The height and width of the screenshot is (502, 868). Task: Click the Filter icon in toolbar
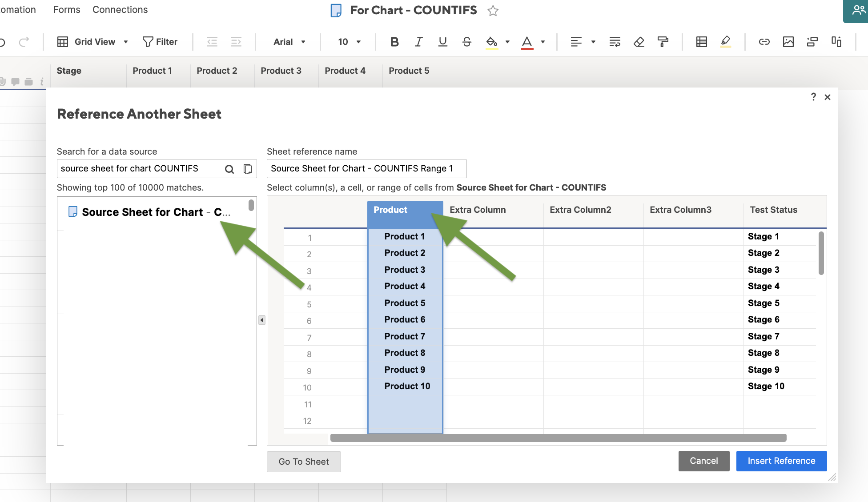pyautogui.click(x=147, y=41)
